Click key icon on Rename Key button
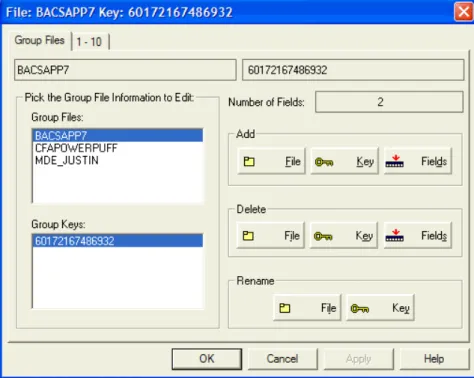Screen dimensions: 474x378 tap(360, 309)
